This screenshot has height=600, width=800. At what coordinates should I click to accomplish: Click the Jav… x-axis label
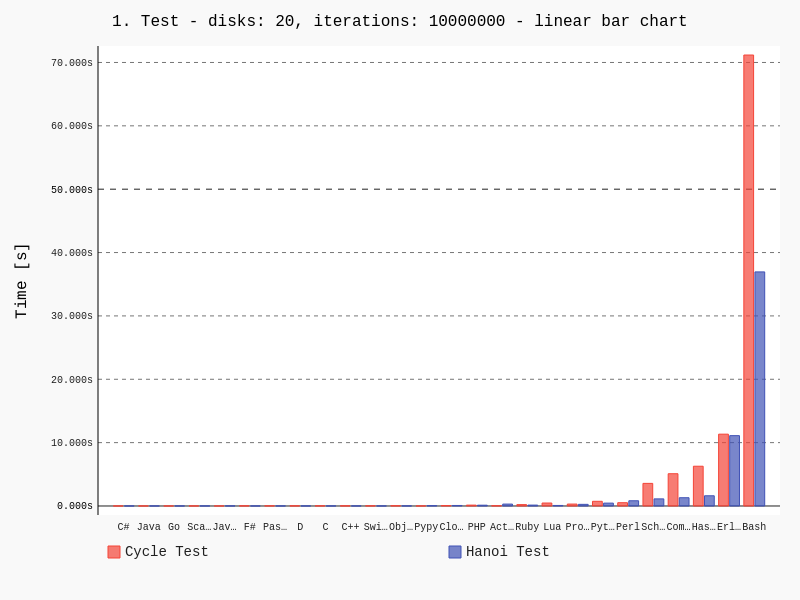[224, 527]
